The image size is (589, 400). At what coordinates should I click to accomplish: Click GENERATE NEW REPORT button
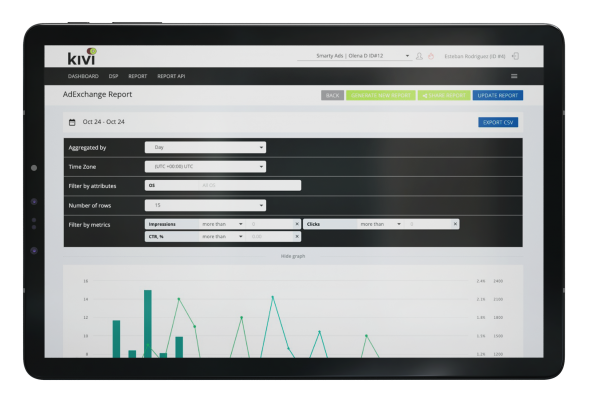point(381,95)
